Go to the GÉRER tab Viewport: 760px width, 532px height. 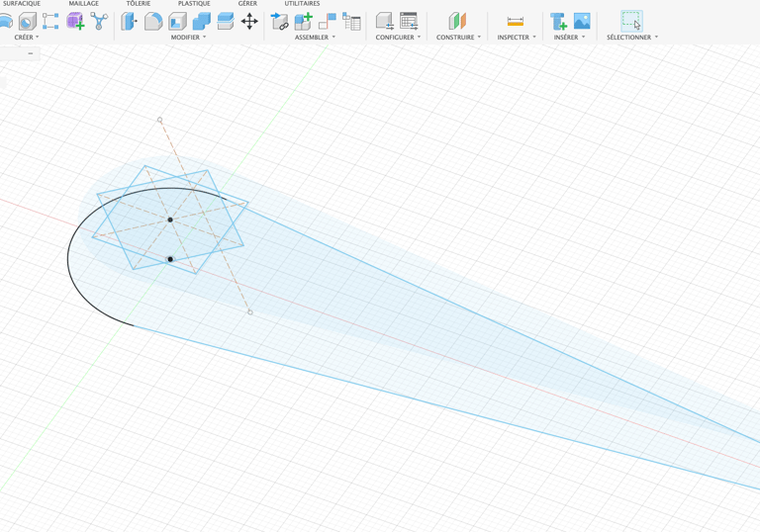(x=247, y=3)
